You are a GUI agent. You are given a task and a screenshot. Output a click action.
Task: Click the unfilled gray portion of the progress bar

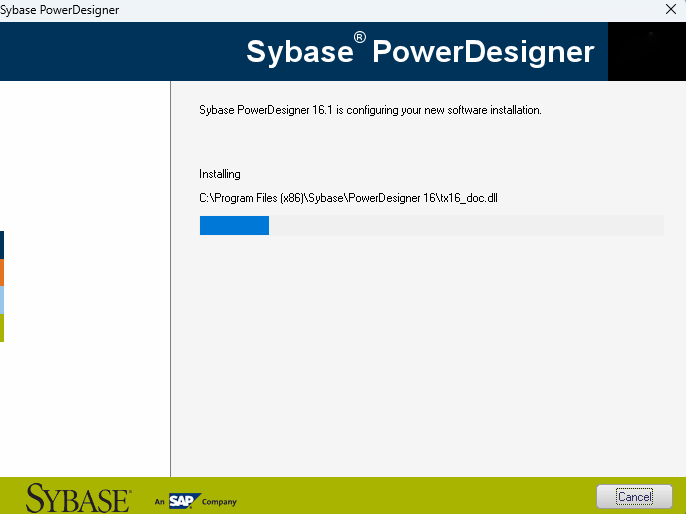(465, 225)
